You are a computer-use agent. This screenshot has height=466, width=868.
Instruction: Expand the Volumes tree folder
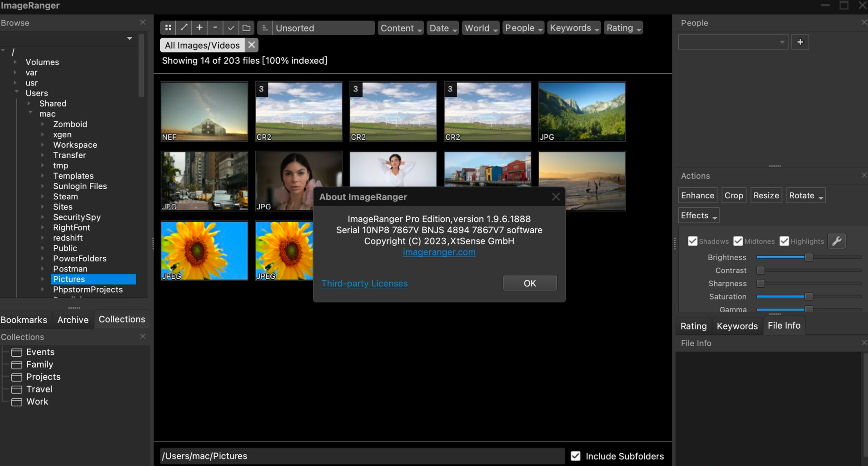15,62
